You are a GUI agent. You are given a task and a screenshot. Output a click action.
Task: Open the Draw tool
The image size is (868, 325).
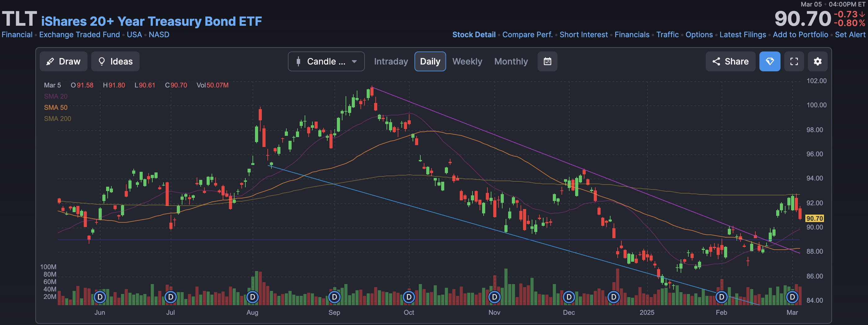click(x=63, y=61)
